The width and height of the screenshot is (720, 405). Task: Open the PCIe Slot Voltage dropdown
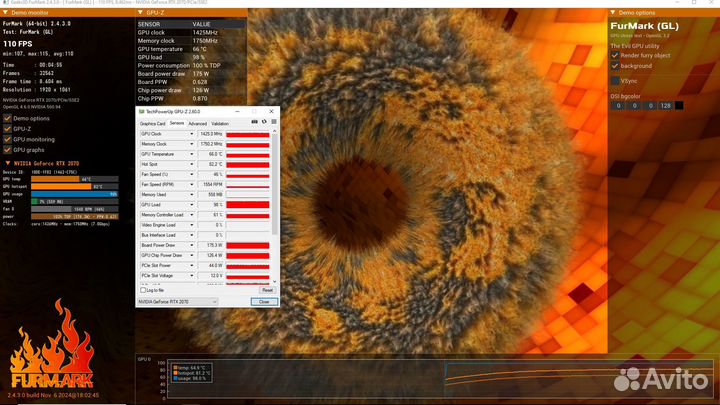point(191,276)
